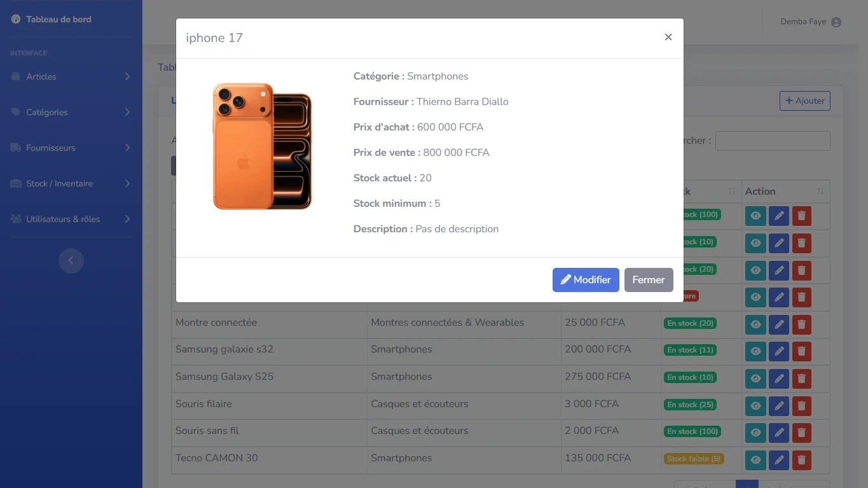Click the iPhone 17 product image
This screenshot has height=488, width=868.
pyautogui.click(x=262, y=146)
